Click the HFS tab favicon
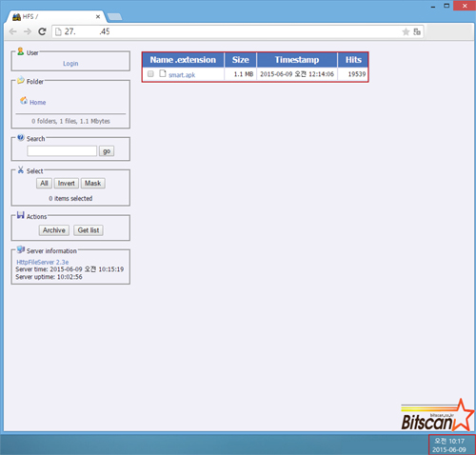Screen dimensions: 476x455 pyautogui.click(x=16, y=17)
